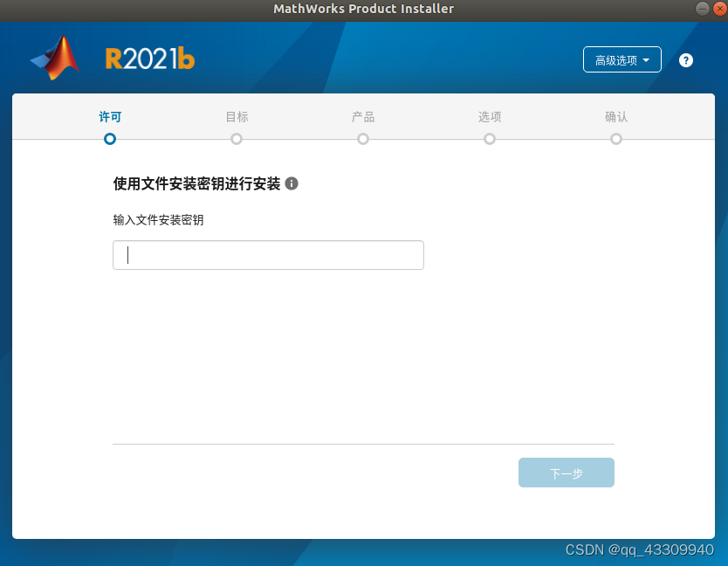Minimize the installer window
The image size is (728, 566).
coord(703,9)
